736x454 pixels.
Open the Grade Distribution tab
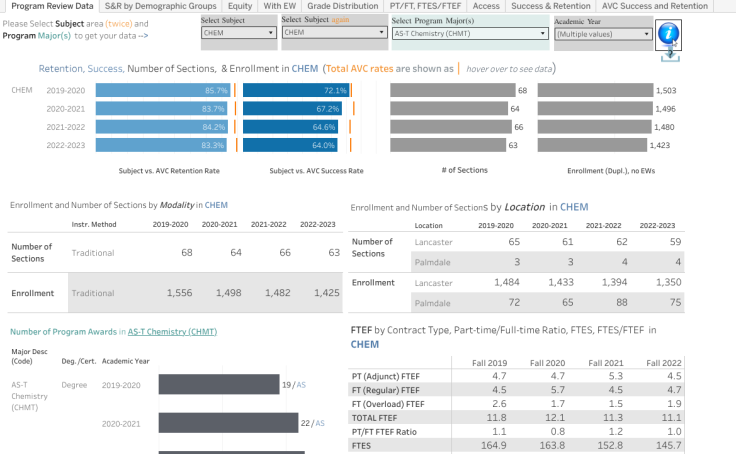point(342,6)
